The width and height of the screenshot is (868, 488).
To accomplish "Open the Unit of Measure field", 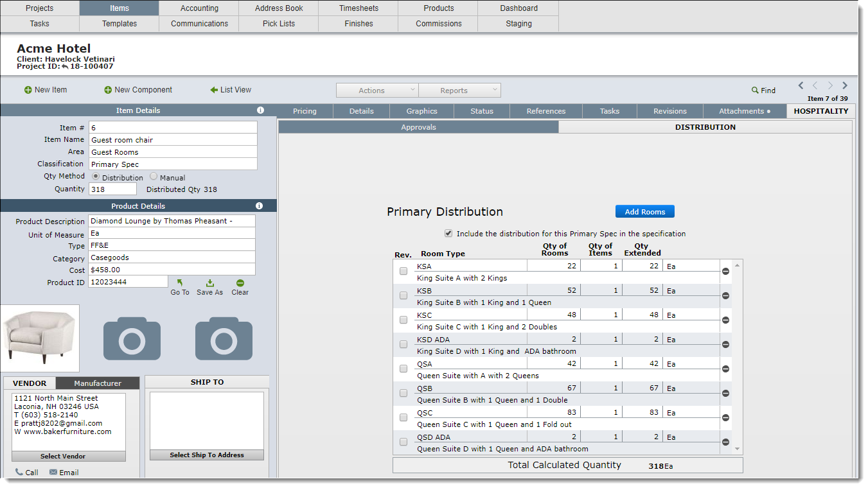I will pos(172,233).
